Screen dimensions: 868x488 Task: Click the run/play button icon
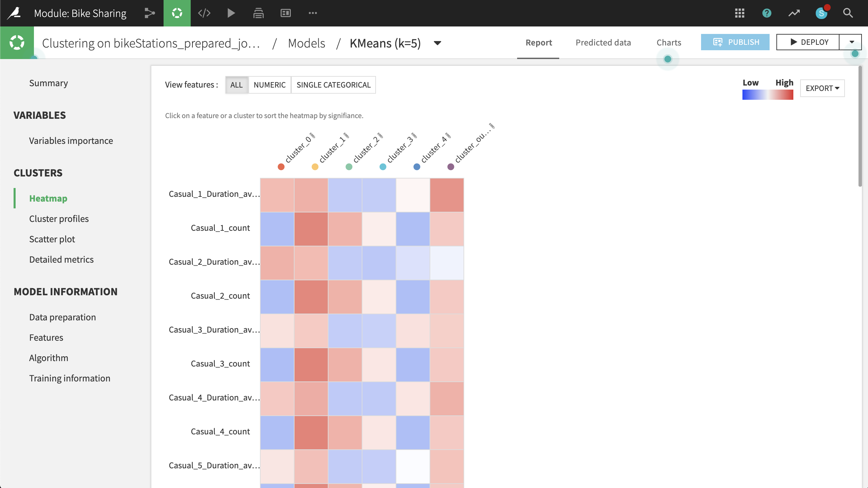[231, 13]
